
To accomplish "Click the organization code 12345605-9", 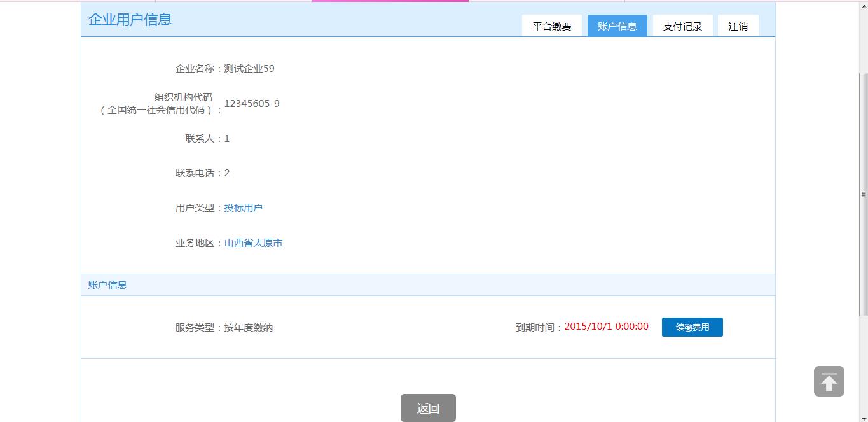I will click(251, 104).
